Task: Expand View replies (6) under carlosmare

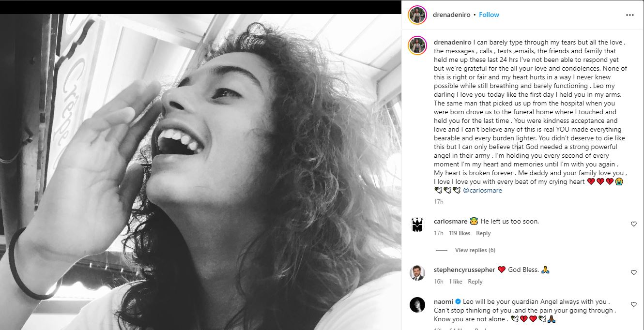Action: [475, 250]
